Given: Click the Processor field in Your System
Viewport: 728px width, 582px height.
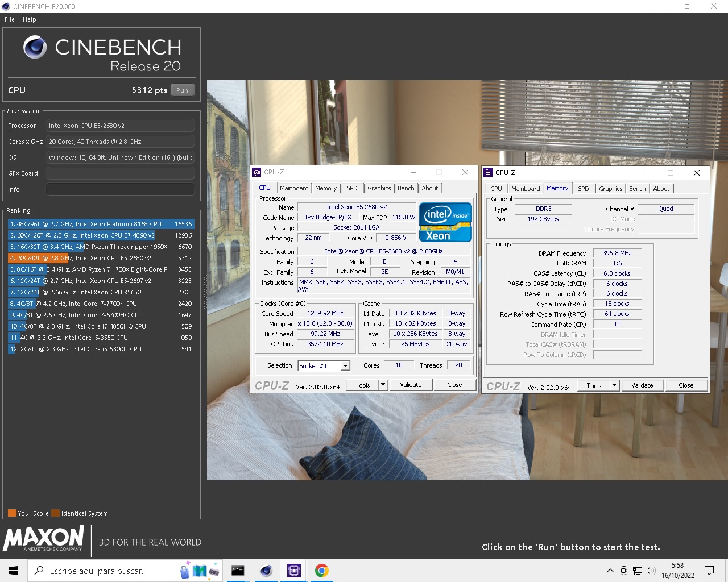Looking at the screenshot, I should pyautogui.click(x=120, y=126).
